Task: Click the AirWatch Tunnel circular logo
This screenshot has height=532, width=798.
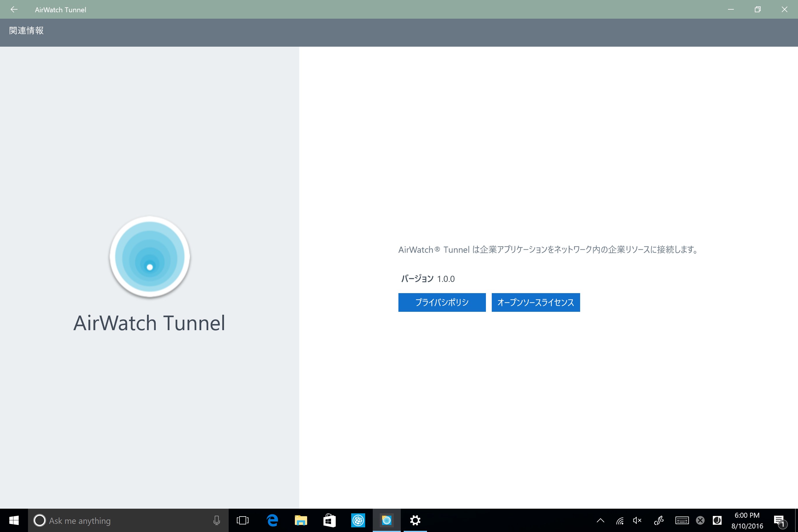Action: 150,257
